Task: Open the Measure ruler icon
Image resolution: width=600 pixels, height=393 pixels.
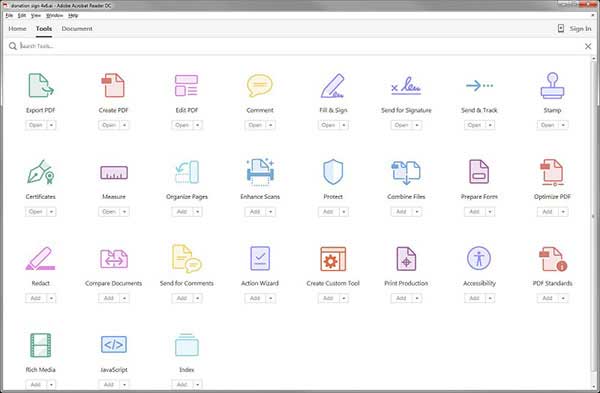Action: point(114,173)
